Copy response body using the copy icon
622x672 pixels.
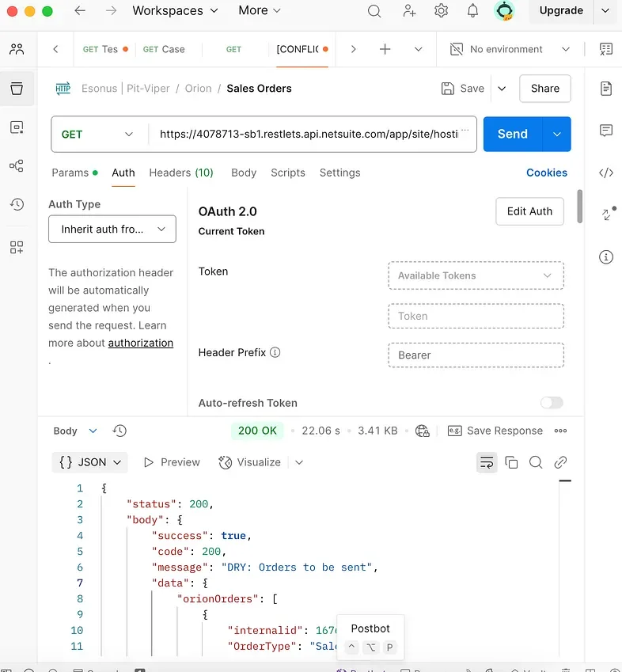click(511, 462)
